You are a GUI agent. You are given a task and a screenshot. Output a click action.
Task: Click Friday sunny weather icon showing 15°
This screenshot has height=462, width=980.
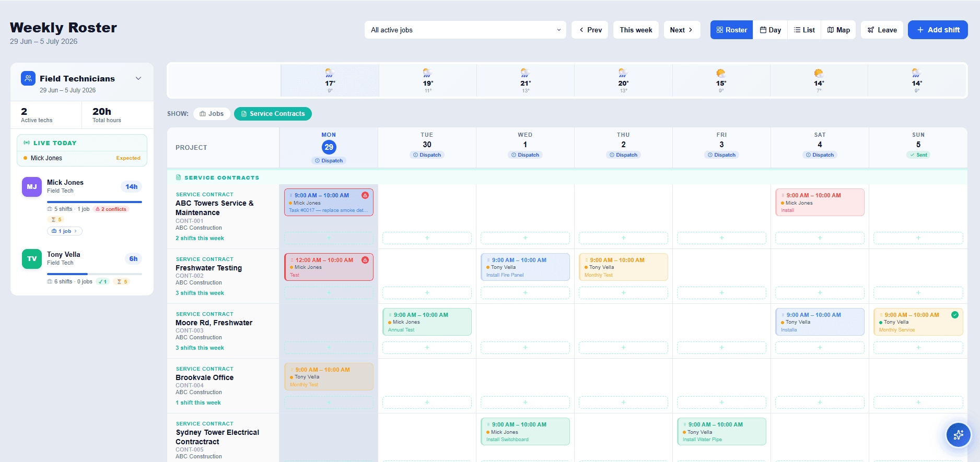[721, 73]
